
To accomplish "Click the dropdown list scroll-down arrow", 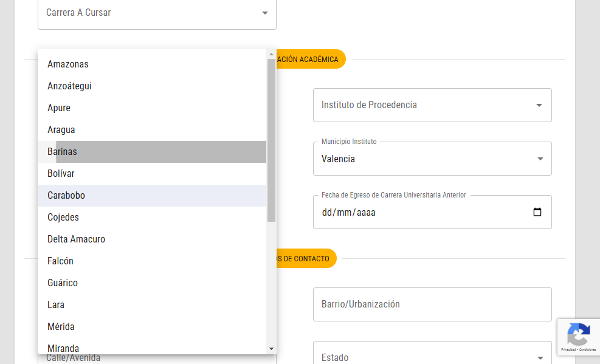I will click(x=271, y=349).
